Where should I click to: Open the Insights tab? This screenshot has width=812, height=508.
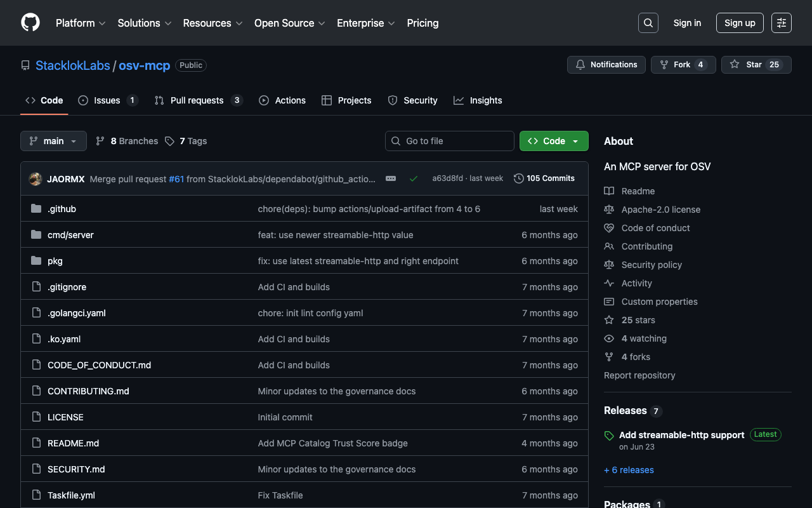pos(485,100)
